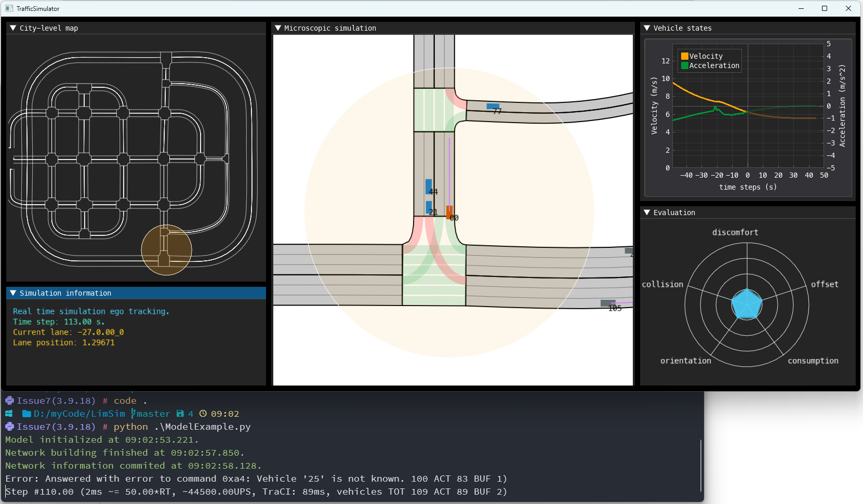Collapse the Evaluation panel
The image size is (863, 504).
pos(647,213)
